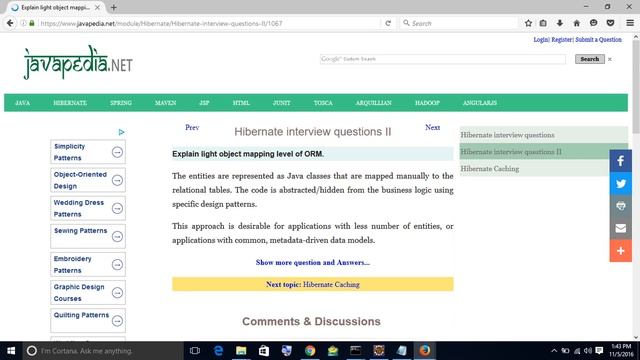The image size is (640, 360).
Task: Show hidden system tray icons chevron
Action: click(x=554, y=351)
